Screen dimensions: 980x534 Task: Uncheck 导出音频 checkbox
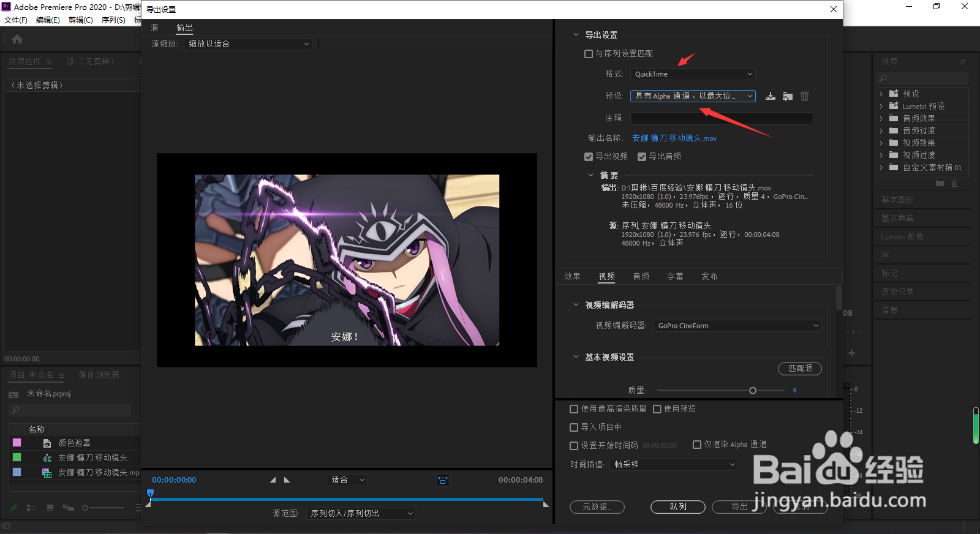tap(642, 157)
